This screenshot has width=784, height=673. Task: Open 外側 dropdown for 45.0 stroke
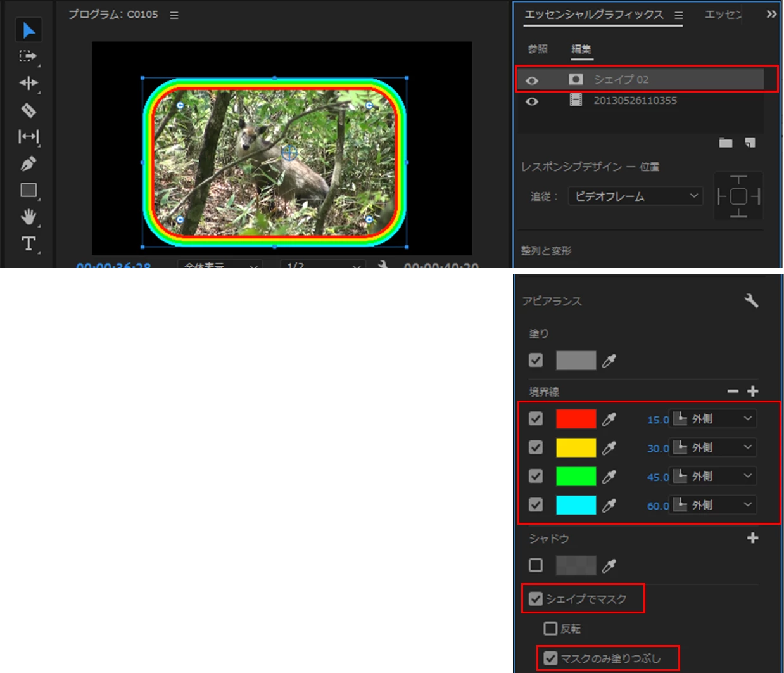pos(713,476)
